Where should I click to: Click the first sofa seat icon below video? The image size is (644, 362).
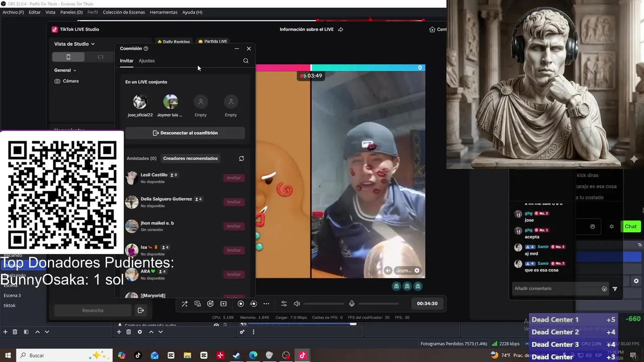point(396,287)
